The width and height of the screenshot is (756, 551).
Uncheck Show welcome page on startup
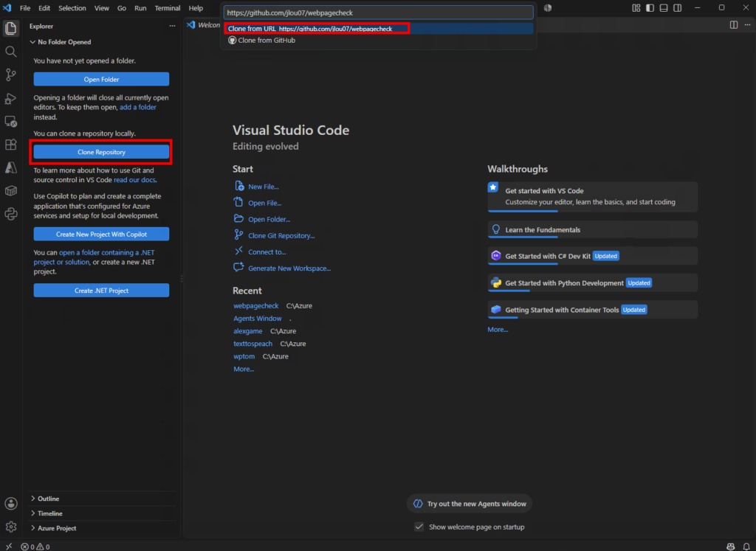pyautogui.click(x=419, y=527)
